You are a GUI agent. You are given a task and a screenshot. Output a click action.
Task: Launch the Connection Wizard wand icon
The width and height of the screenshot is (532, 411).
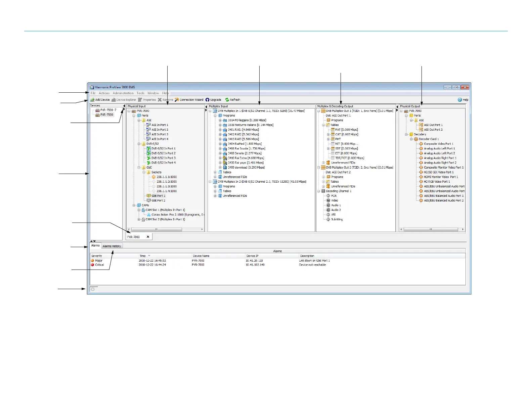tap(177, 100)
